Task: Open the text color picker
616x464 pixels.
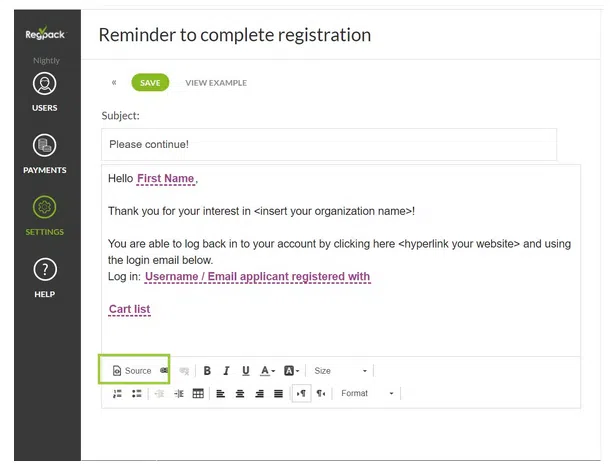Action: coord(267,371)
